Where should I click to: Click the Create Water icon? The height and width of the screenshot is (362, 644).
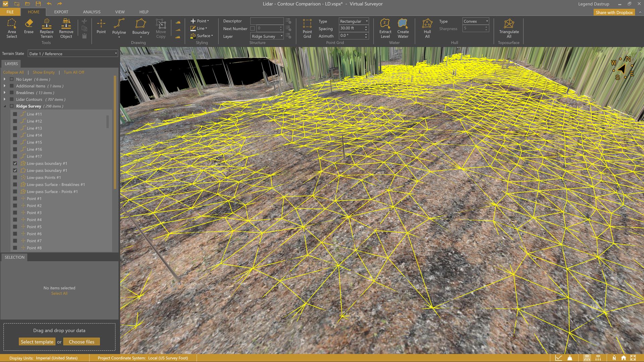click(403, 28)
